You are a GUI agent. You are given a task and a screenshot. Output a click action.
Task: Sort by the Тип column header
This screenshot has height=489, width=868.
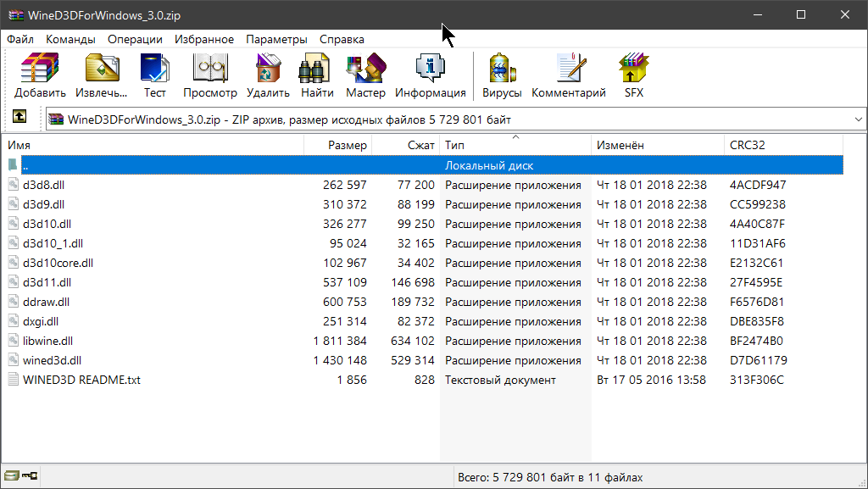[515, 145]
